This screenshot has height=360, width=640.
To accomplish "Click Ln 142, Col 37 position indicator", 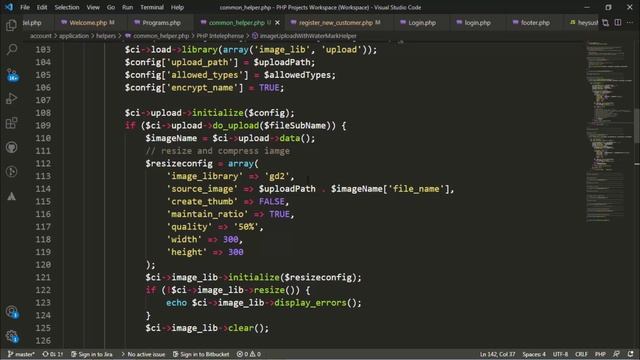I will (x=497, y=354).
